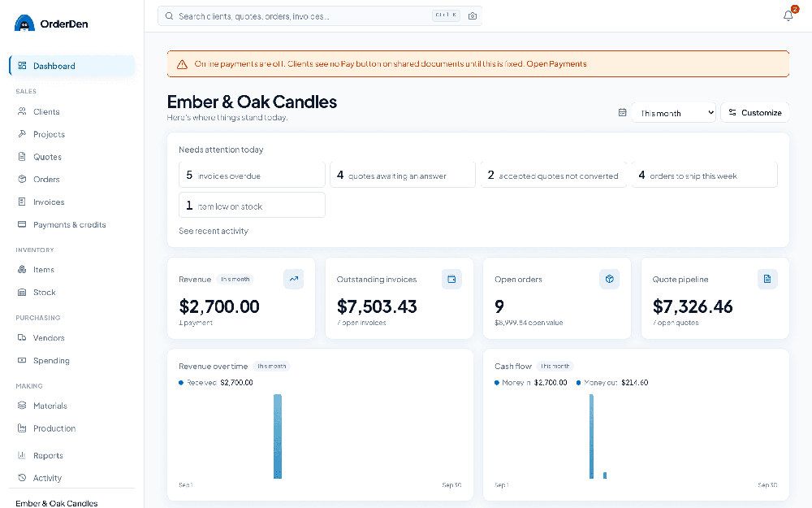This screenshot has width=812, height=508.
Task: Click the Payments & credits icon
Action: pyautogui.click(x=22, y=224)
